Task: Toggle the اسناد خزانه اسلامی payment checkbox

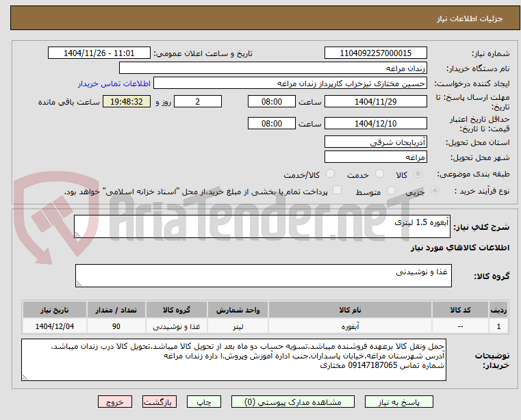Action: 337,190
